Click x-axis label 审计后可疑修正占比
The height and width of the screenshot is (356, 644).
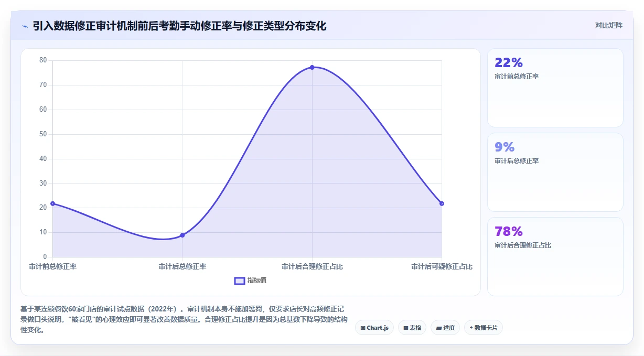(442, 266)
